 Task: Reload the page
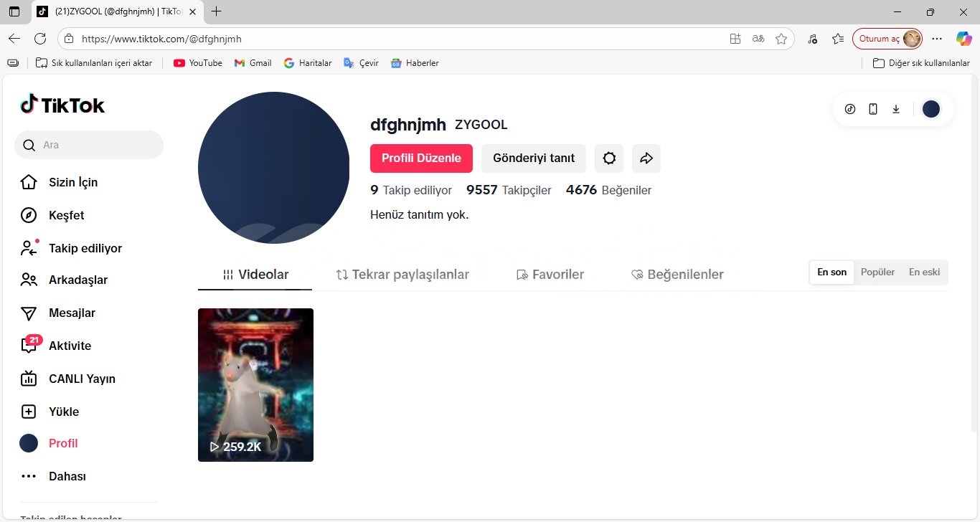[40, 39]
